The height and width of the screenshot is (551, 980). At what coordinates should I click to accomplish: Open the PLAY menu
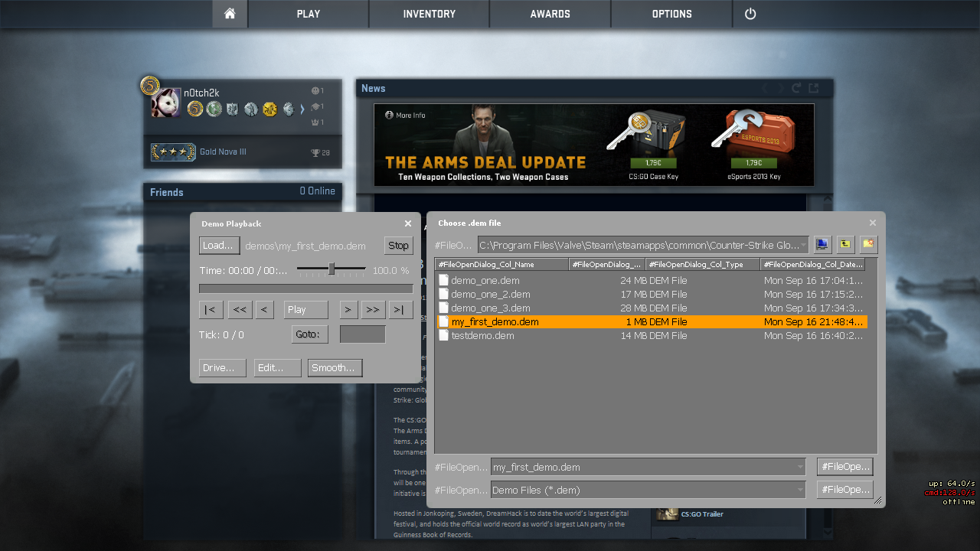pyautogui.click(x=309, y=14)
